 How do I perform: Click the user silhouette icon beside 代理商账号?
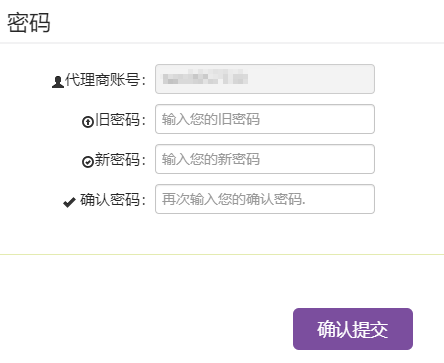pyautogui.click(x=58, y=82)
